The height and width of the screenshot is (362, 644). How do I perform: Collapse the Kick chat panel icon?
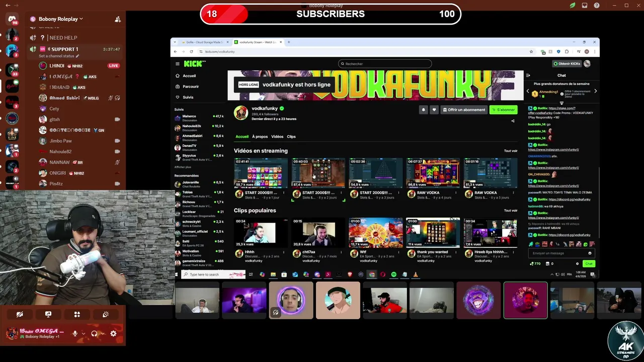click(528, 75)
